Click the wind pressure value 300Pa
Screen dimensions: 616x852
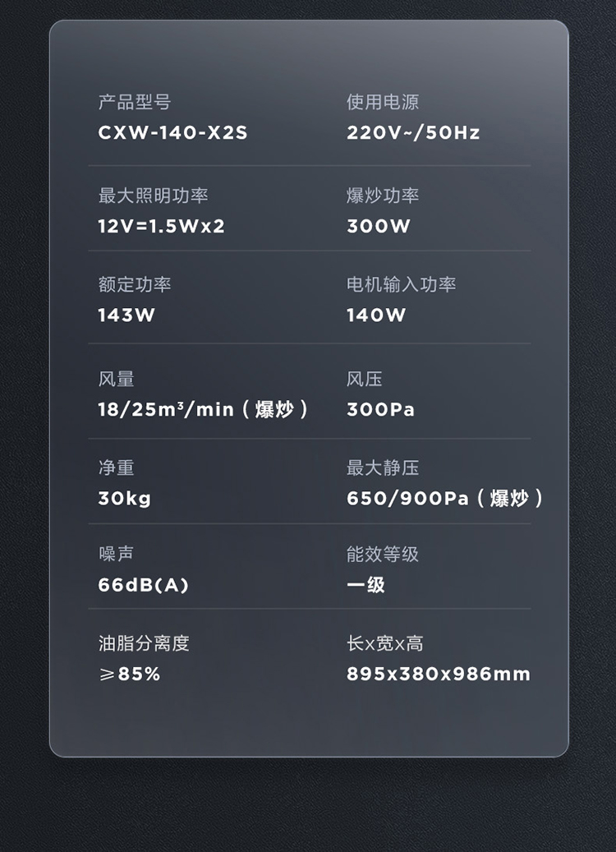click(x=380, y=409)
